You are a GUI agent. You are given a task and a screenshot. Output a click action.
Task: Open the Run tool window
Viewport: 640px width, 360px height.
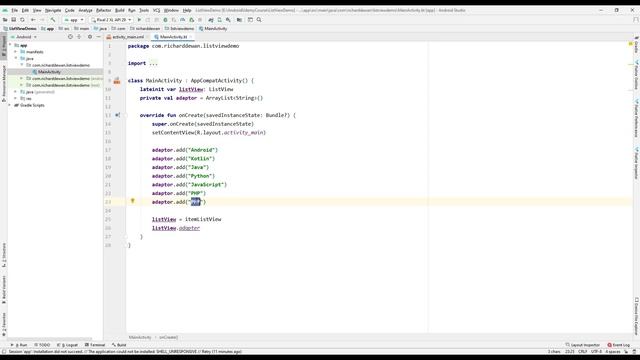(x=19, y=345)
